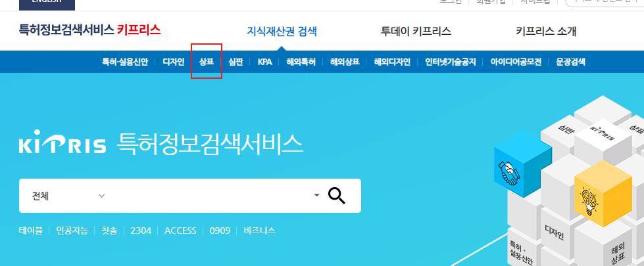Click the white KIPRIS banner logo
Viewport: 644px width, 266px height.
pos(62,142)
